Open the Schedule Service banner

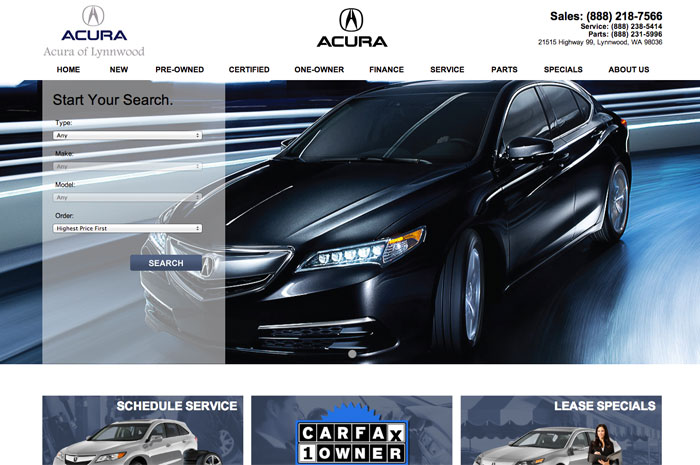coord(143,430)
